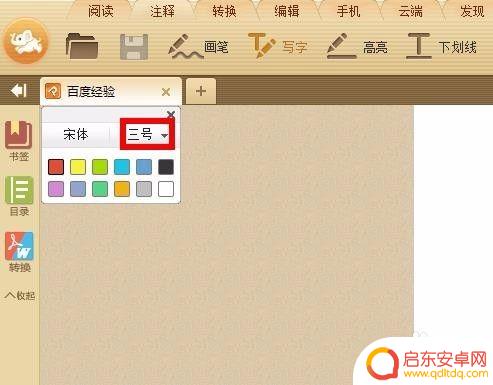The height and width of the screenshot is (385, 493).
Task: Pick the periwinkle swatch beside purple
Action: pos(78,189)
